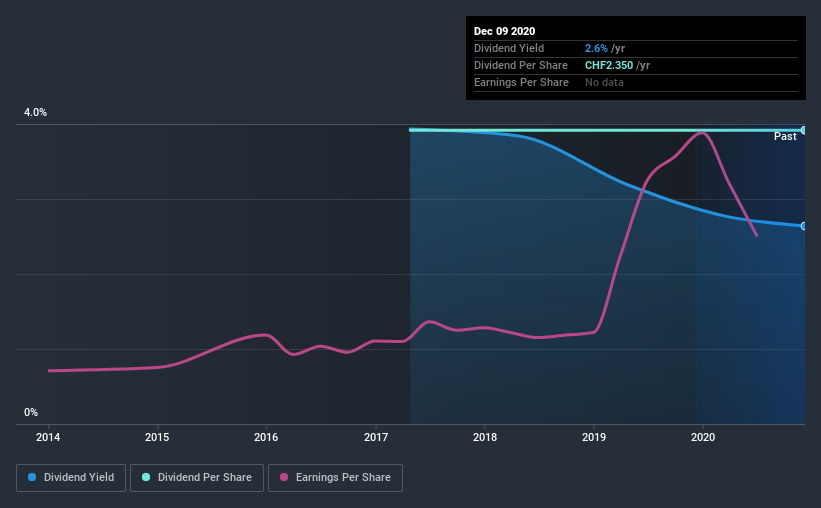Click the 2016 x-axis year label
The height and width of the screenshot is (508, 821).
tap(266, 437)
